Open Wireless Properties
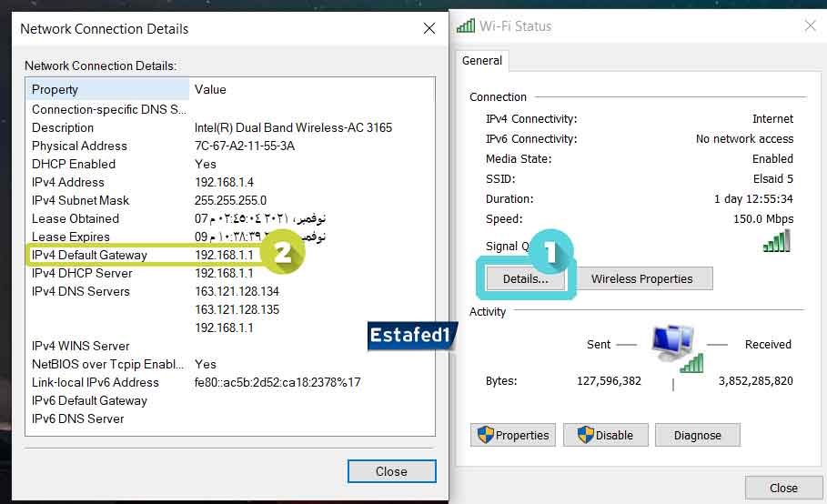This screenshot has height=504, width=827. tap(641, 279)
